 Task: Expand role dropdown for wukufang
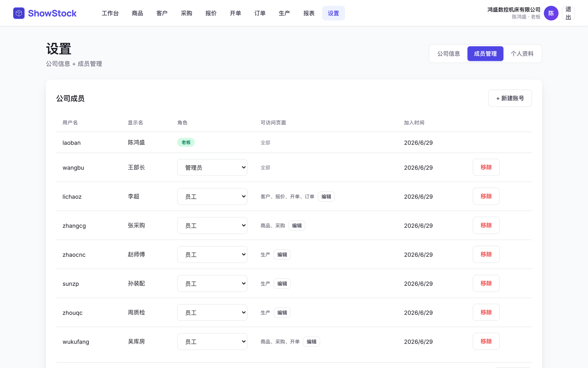click(x=212, y=342)
